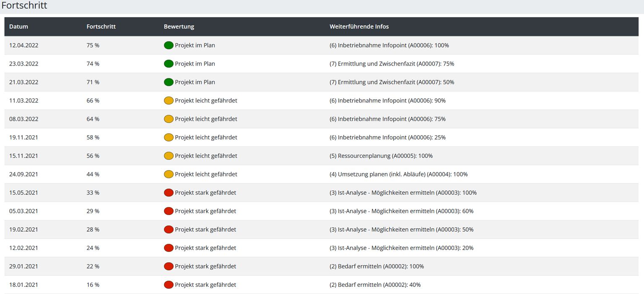Click the Weiterführende Infos column header

359,26
